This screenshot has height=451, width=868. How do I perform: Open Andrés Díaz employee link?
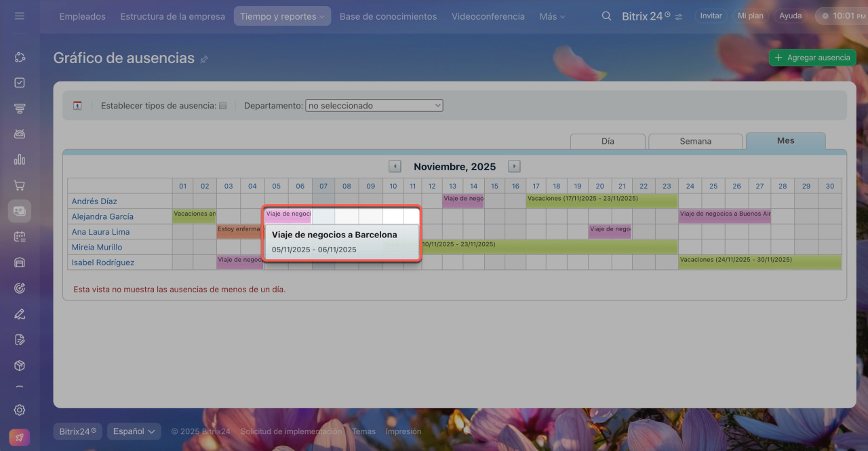click(94, 201)
